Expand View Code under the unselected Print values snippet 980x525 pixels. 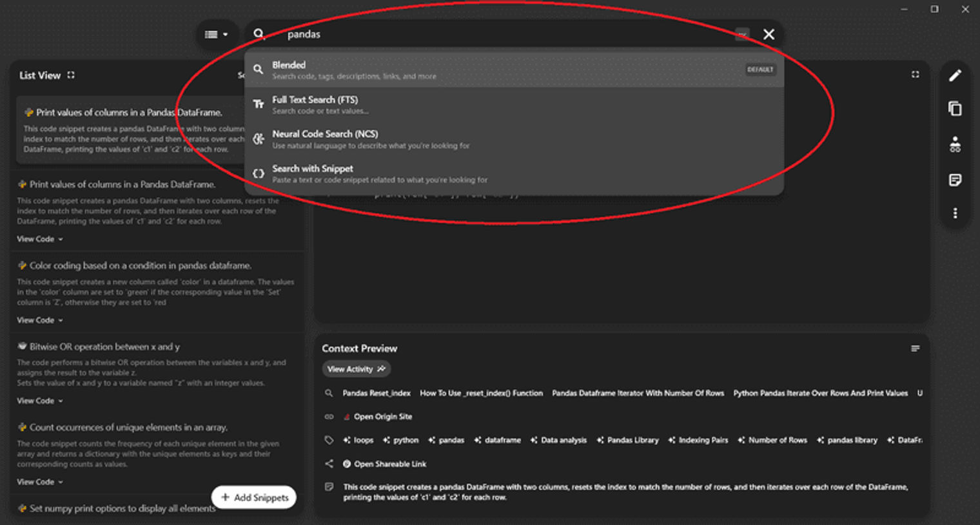(x=40, y=239)
